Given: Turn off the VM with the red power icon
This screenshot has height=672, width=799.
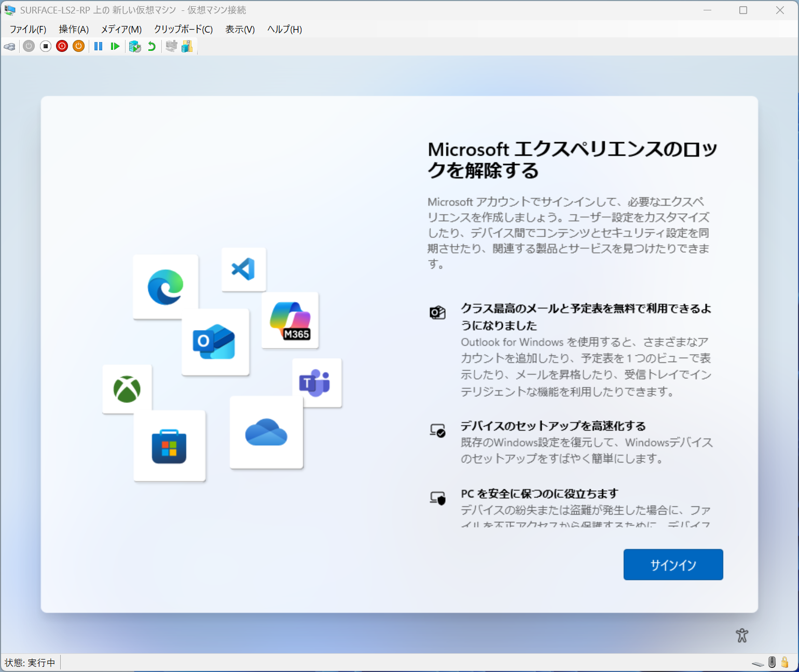Looking at the screenshot, I should point(62,46).
